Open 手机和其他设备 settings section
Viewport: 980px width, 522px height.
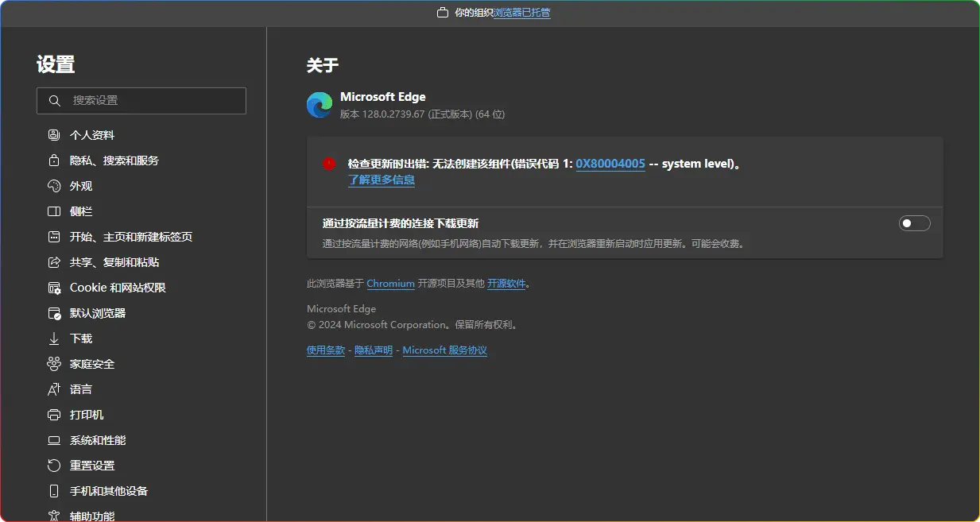pyautogui.click(x=109, y=491)
